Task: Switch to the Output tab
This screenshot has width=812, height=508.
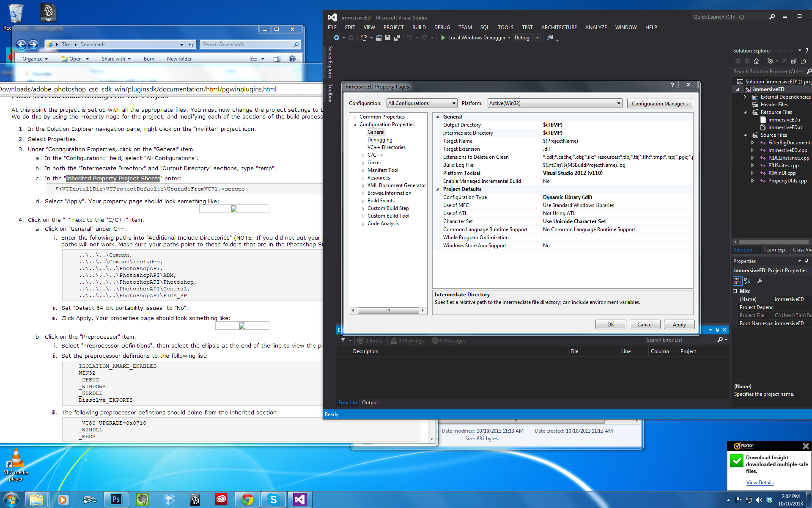Action: pos(370,403)
